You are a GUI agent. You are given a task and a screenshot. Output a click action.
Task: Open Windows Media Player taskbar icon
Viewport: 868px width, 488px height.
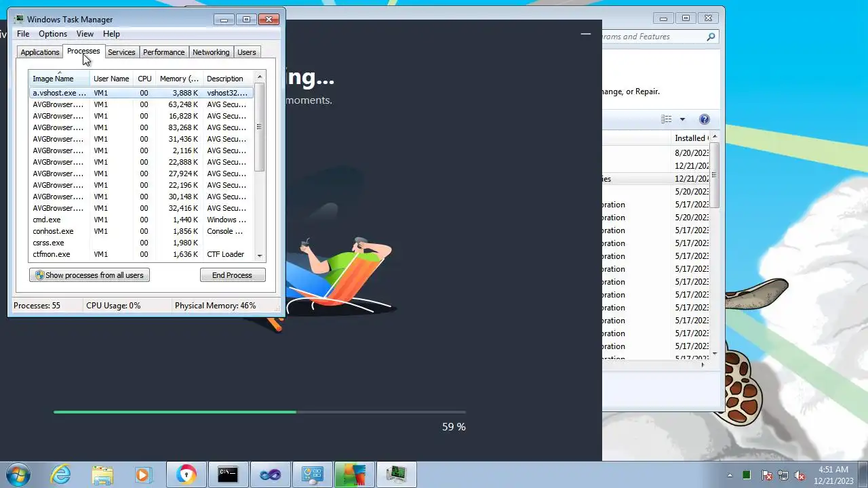143,474
